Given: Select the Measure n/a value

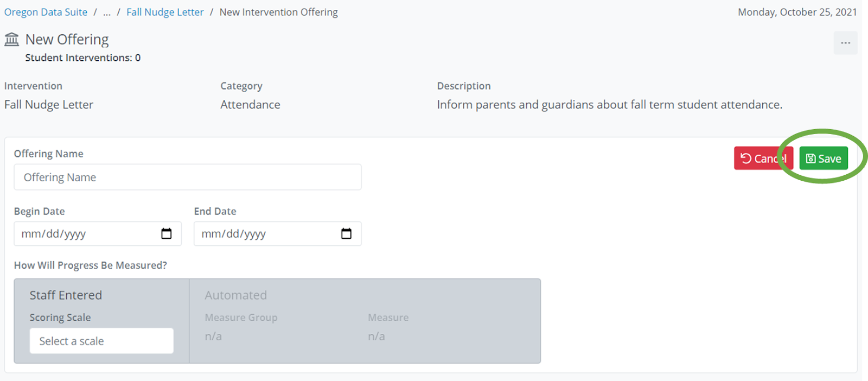Looking at the screenshot, I should (376, 336).
